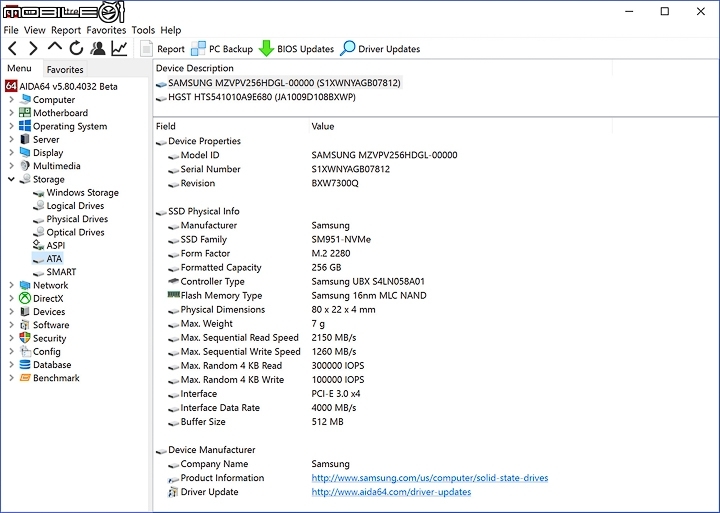Viewport: 720px width, 513px height.
Task: Click the Database icon in tree
Action: click(25, 365)
